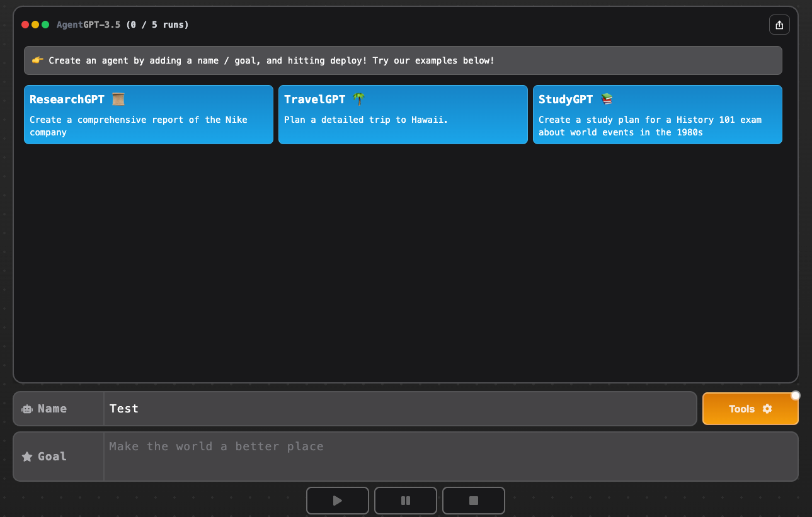Screen dimensions: 812x517
Task: Click the "Create an agent" hint banner
Action: [x=403, y=60]
